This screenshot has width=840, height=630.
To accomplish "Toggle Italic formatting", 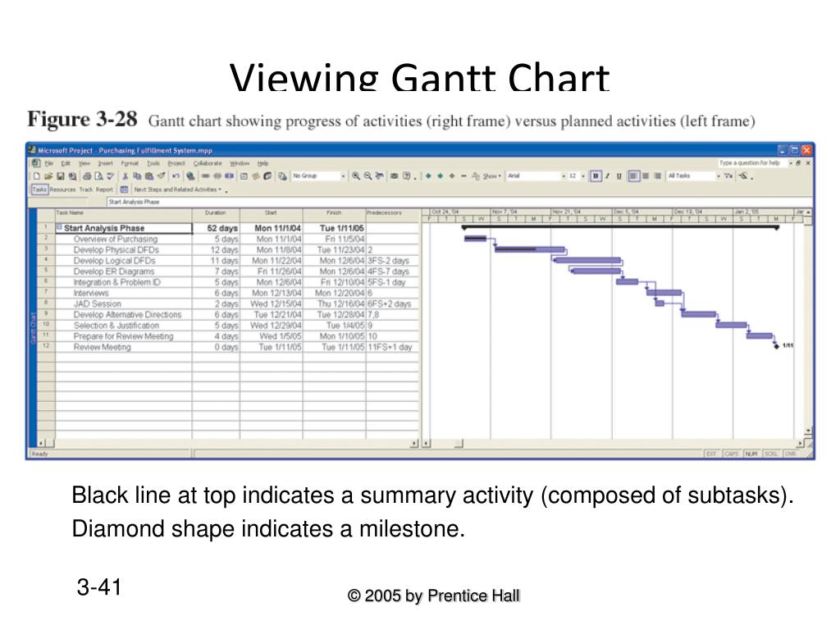I will [x=608, y=176].
